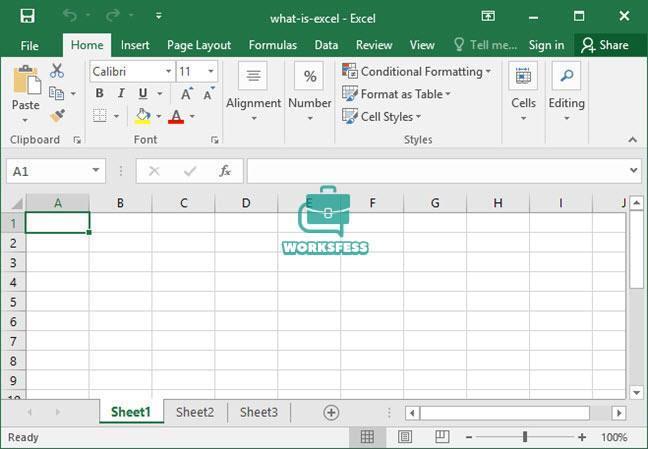The width and height of the screenshot is (648, 449).
Task: Select the Format Painter brush
Action: click(x=57, y=115)
